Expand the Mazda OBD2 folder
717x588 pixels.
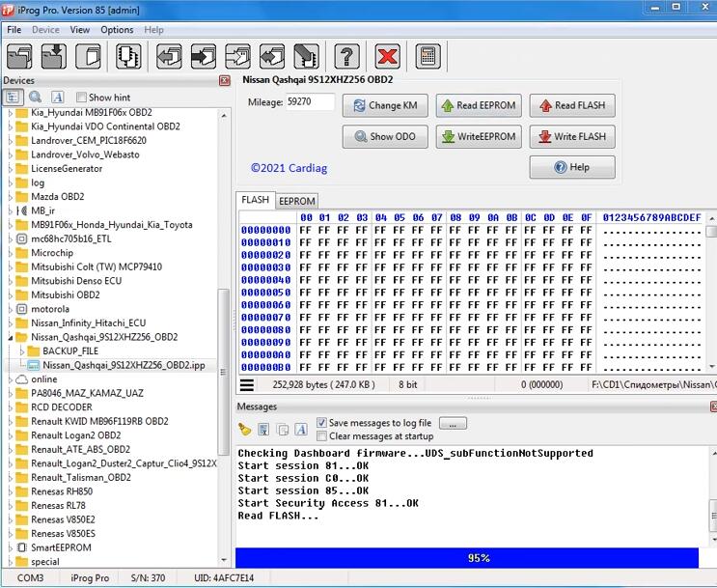pyautogui.click(x=10, y=197)
